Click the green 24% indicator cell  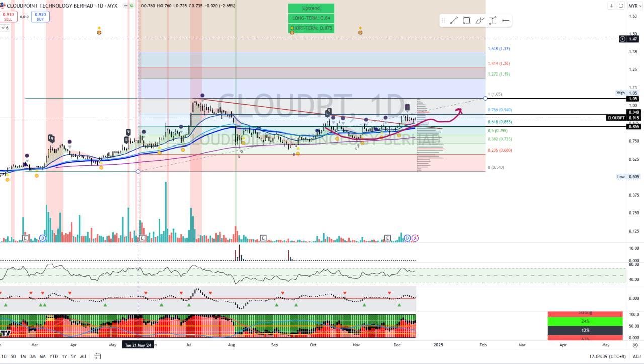pyautogui.click(x=585, y=321)
